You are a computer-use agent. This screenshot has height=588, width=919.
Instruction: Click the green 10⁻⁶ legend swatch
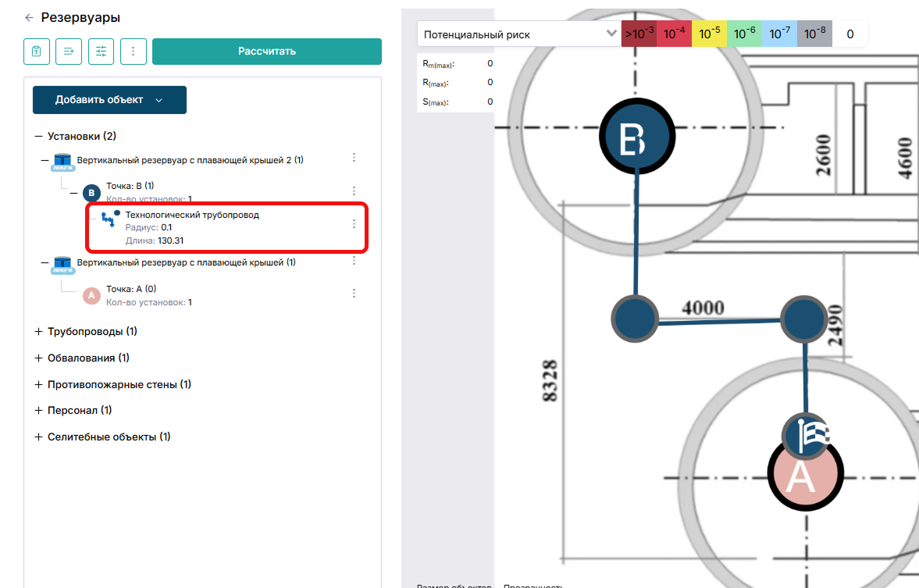pos(744,34)
